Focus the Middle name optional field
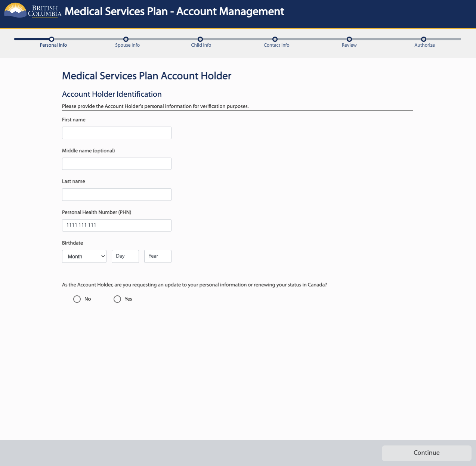 point(117,164)
